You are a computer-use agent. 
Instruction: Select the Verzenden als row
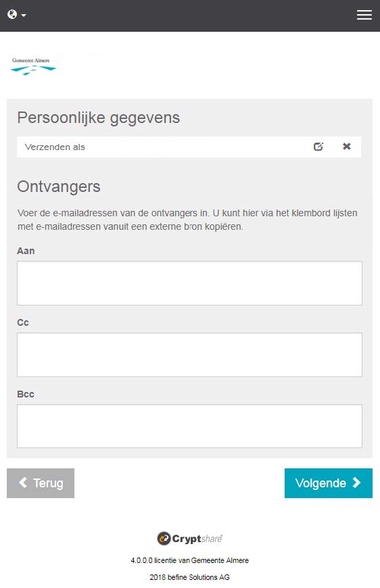(x=189, y=147)
